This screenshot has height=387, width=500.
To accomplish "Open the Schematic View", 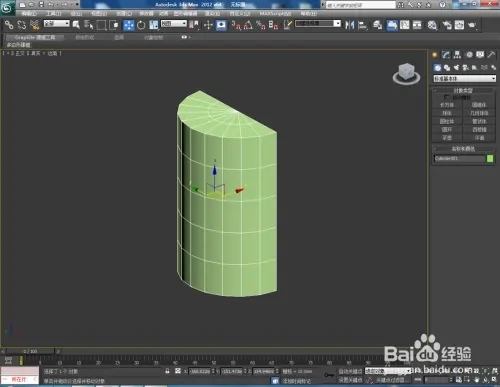I will [417, 25].
